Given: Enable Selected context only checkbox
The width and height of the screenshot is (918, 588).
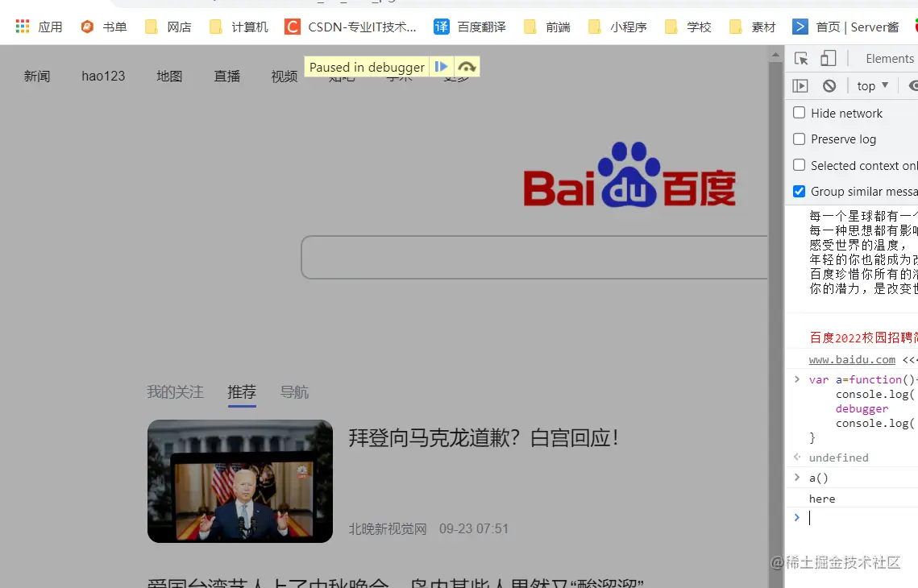Looking at the screenshot, I should [800, 164].
